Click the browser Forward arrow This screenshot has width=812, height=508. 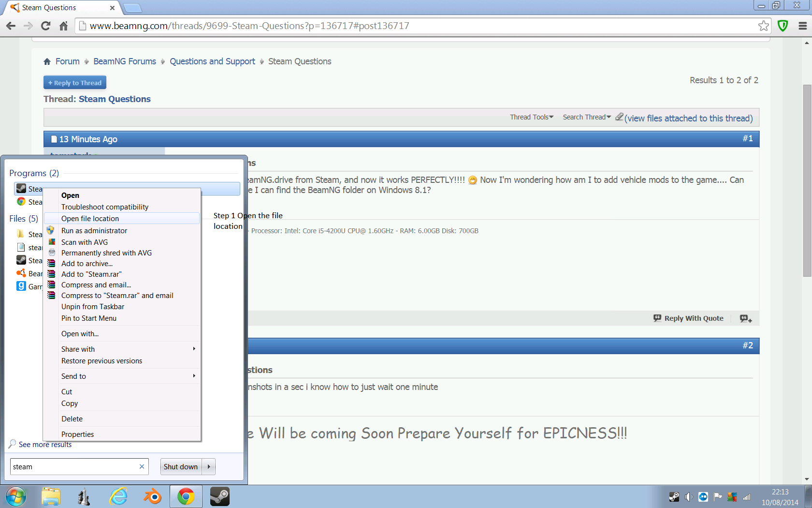tap(28, 26)
